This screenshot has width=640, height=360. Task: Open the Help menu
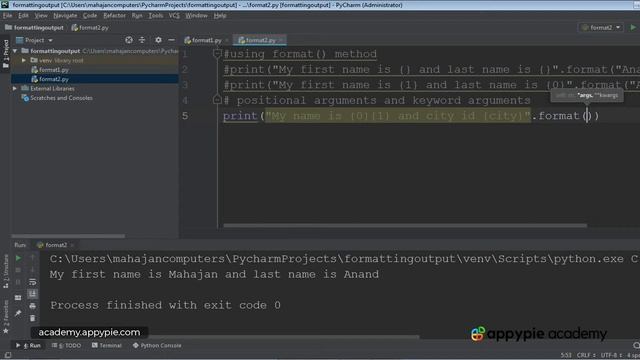click(x=220, y=16)
